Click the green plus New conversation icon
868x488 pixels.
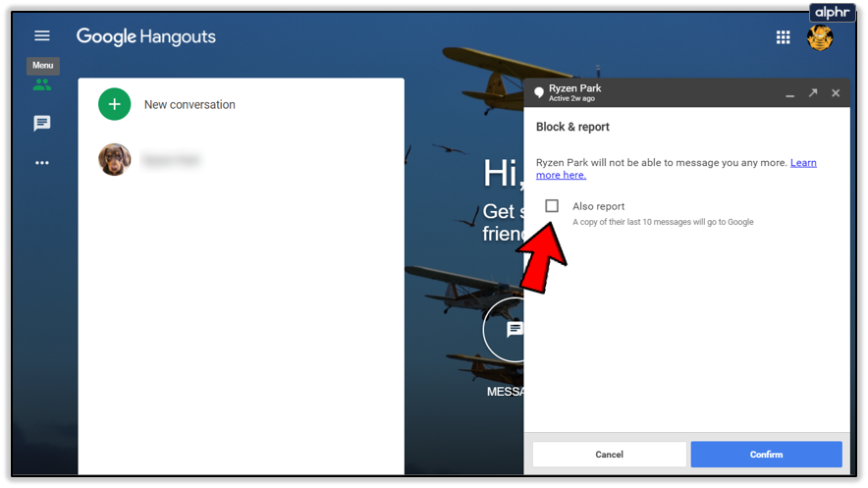coord(115,104)
